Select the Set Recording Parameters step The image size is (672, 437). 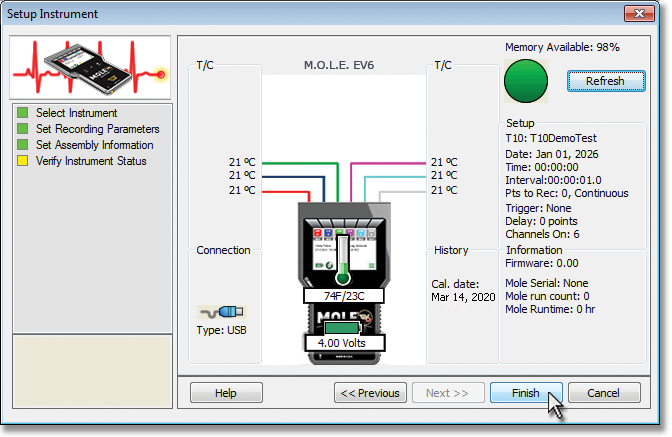point(97,129)
